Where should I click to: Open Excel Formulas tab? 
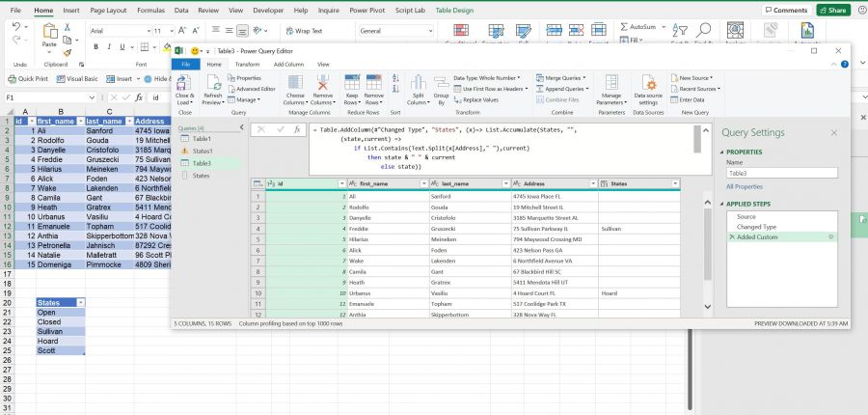tap(150, 10)
